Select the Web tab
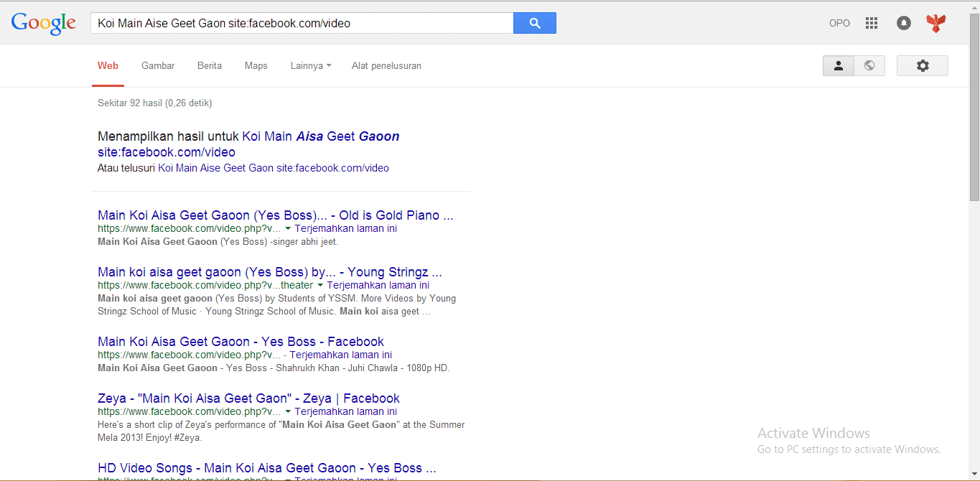 (x=108, y=65)
